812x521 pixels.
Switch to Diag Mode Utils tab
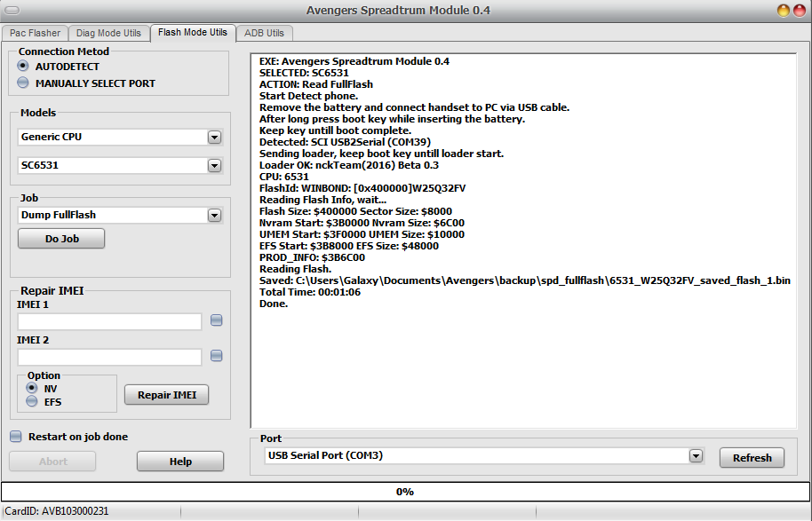click(x=108, y=33)
